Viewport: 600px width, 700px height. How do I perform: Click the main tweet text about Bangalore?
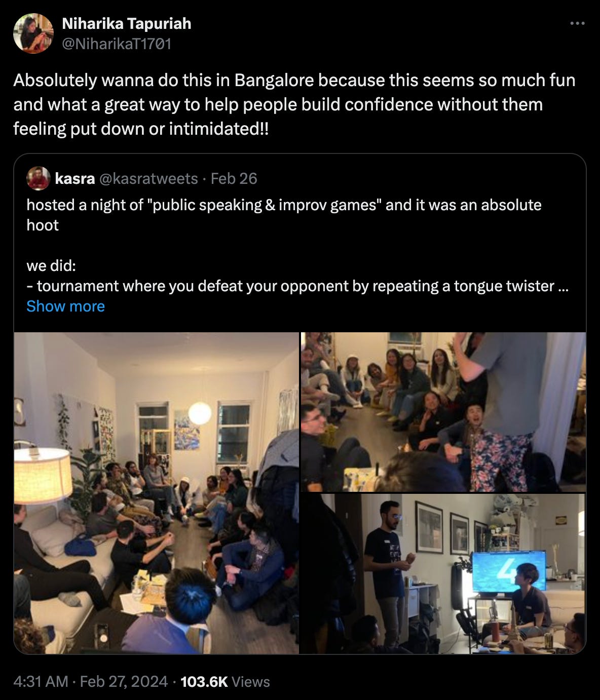(x=294, y=104)
